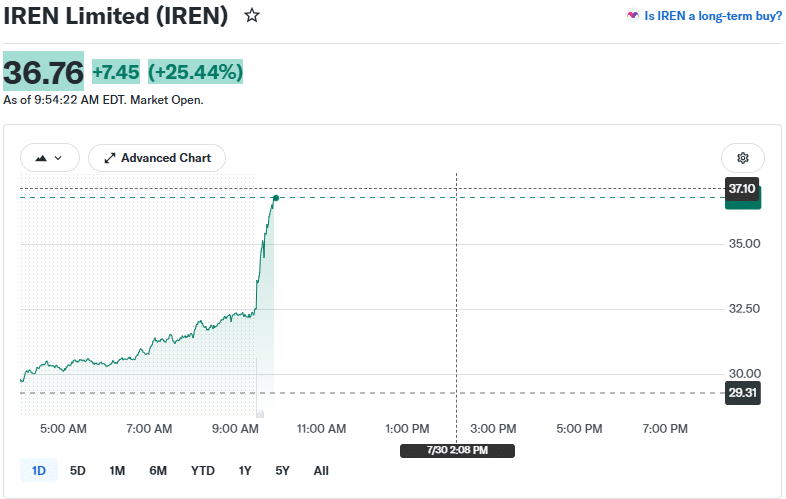Click the 7:00 AM x-axis label

[x=149, y=429]
